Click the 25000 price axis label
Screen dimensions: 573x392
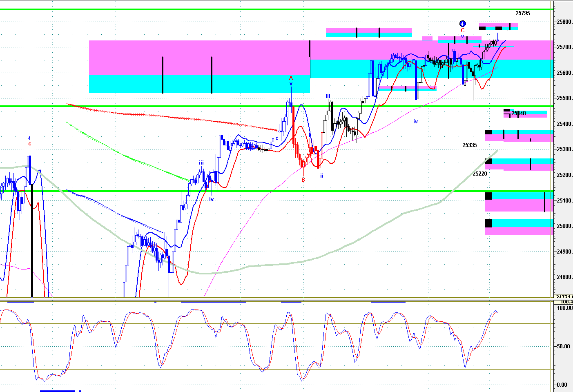(564, 226)
